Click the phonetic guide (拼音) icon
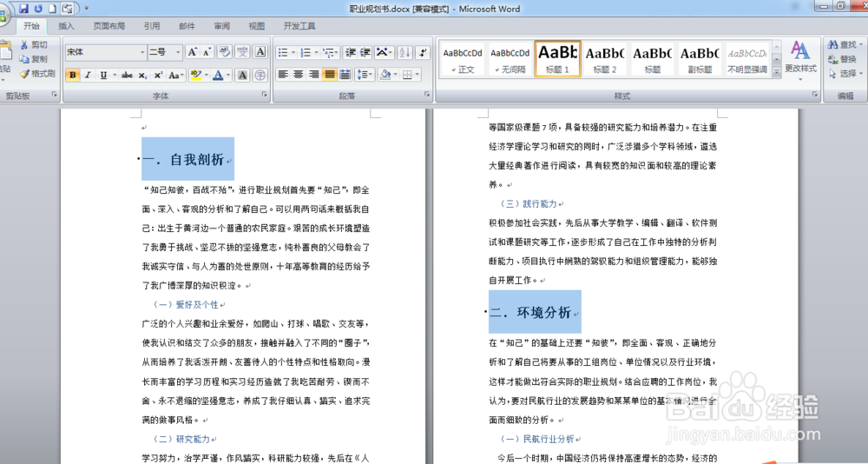 [x=242, y=52]
